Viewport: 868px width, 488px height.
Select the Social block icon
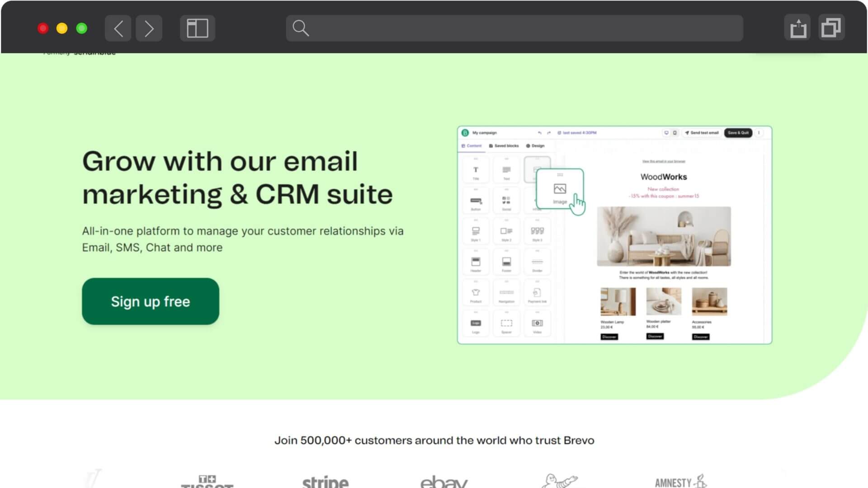coord(506,201)
